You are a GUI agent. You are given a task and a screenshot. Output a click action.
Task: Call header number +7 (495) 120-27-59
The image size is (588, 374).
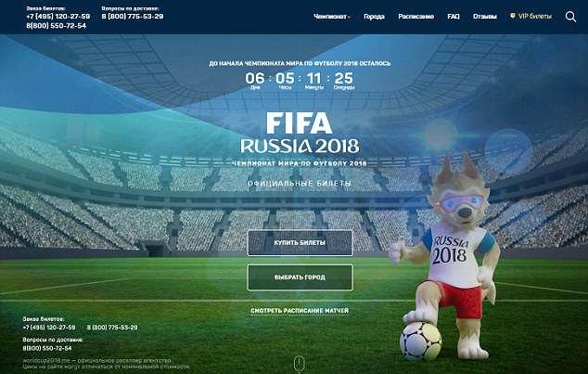pyautogui.click(x=58, y=16)
